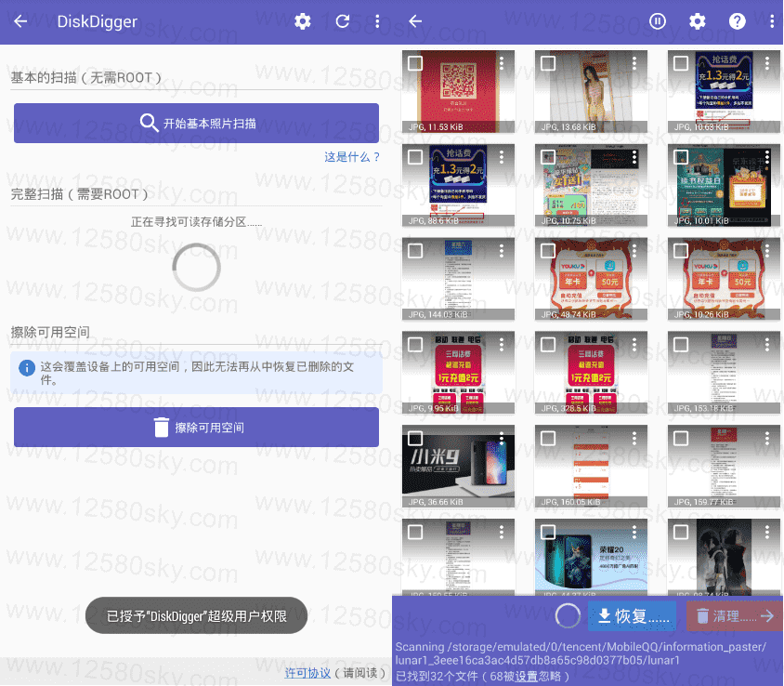Select checkbox on JPG 159.77 KiB thumbnail

coord(681,439)
